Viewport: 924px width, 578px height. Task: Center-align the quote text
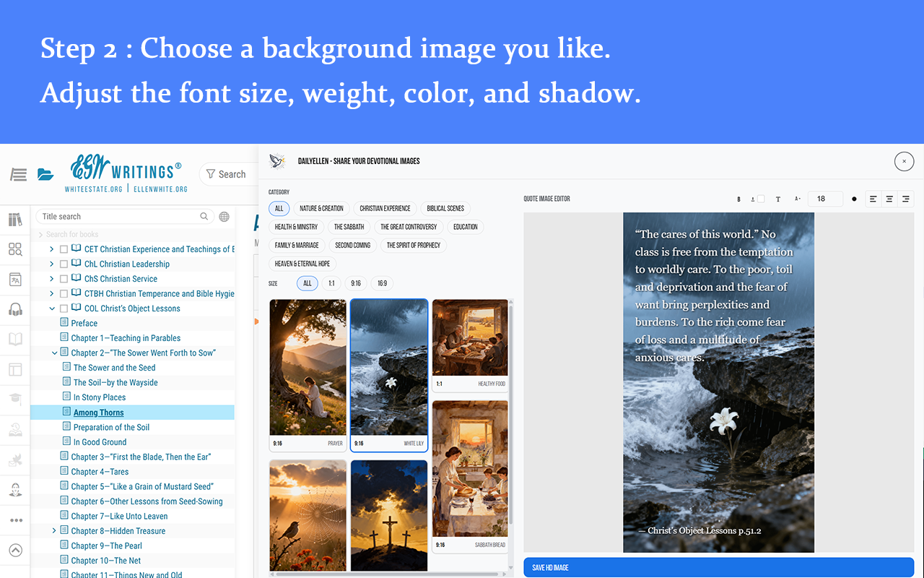[889, 199]
